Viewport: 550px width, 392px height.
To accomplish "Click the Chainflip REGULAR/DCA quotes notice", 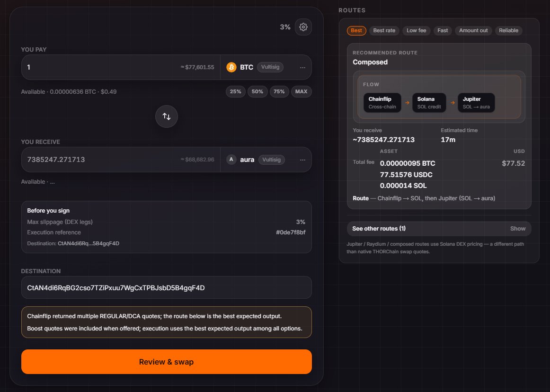I will 167,322.
